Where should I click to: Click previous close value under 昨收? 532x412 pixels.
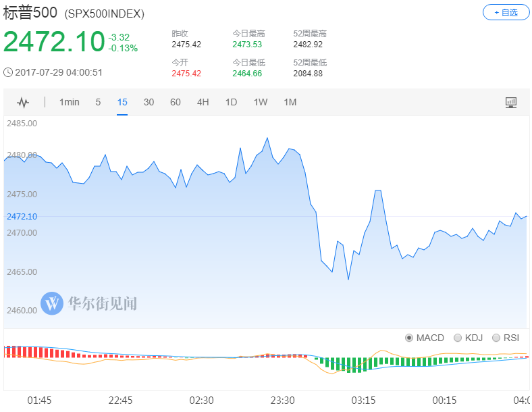pyautogui.click(x=186, y=45)
